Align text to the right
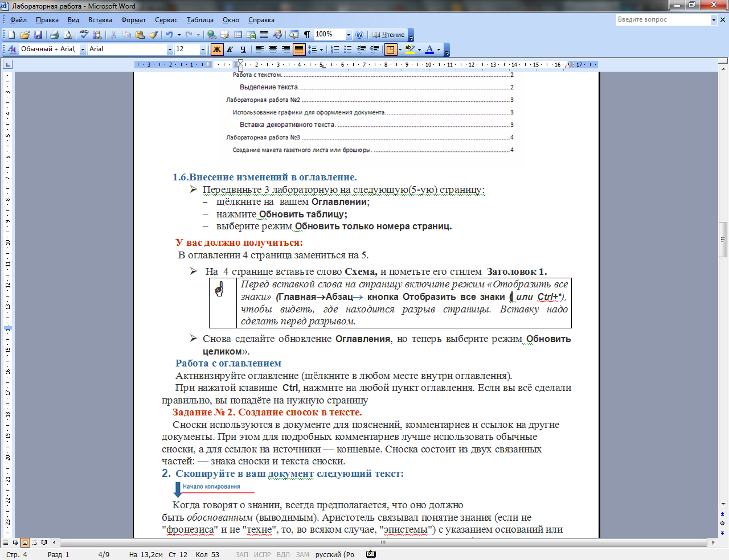729x560 pixels. pyautogui.click(x=286, y=50)
